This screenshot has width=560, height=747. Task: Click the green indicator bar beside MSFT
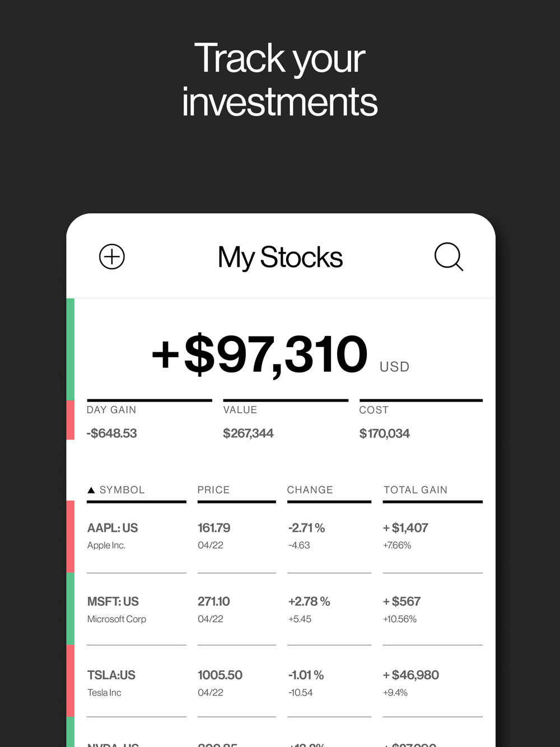pos(71,609)
